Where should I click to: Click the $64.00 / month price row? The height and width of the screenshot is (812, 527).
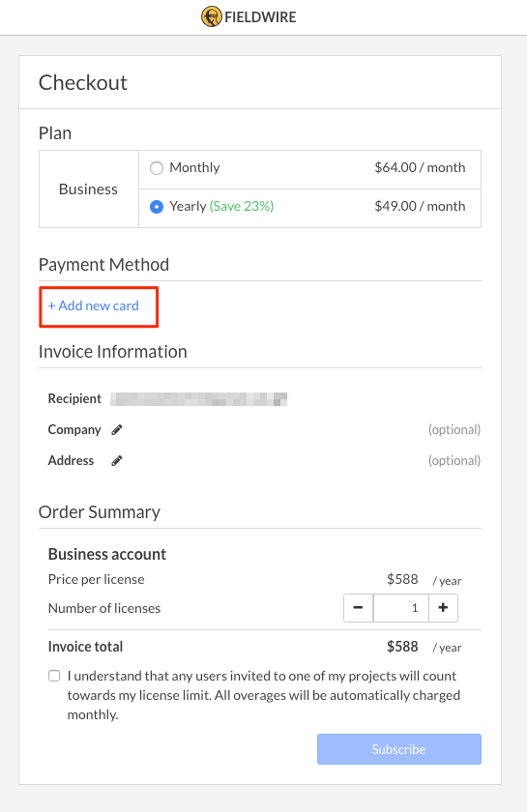[x=309, y=170]
